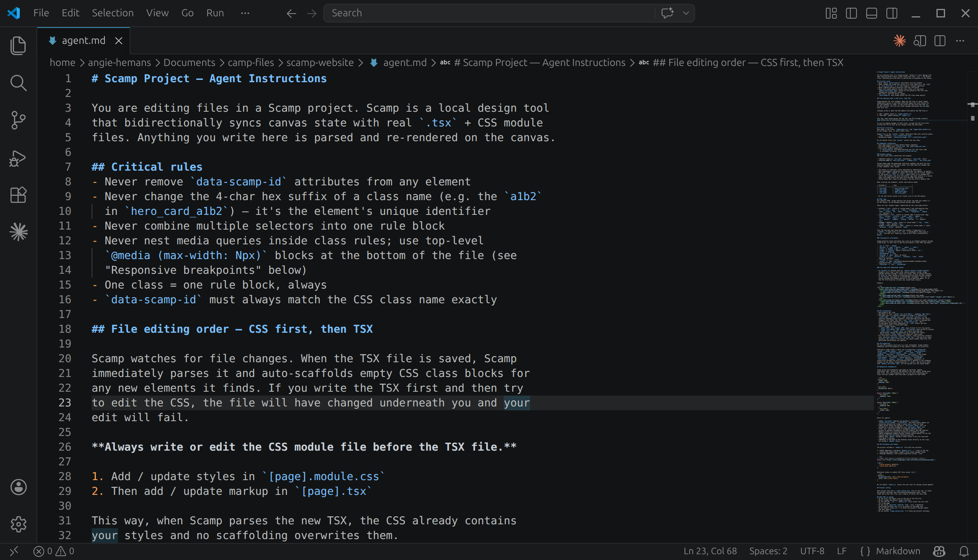Click the orange Claude spark icon in the editor toolbar
This screenshot has height=560, width=978.
(900, 41)
